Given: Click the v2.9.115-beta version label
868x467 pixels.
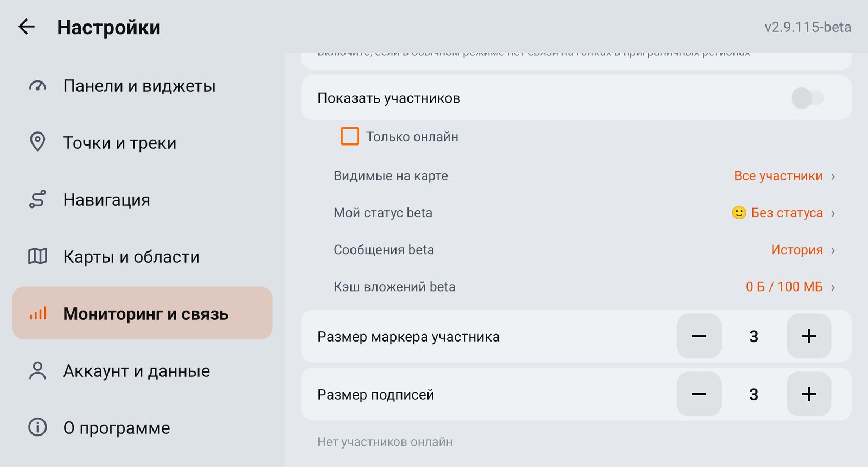Looking at the screenshot, I should pos(808,27).
